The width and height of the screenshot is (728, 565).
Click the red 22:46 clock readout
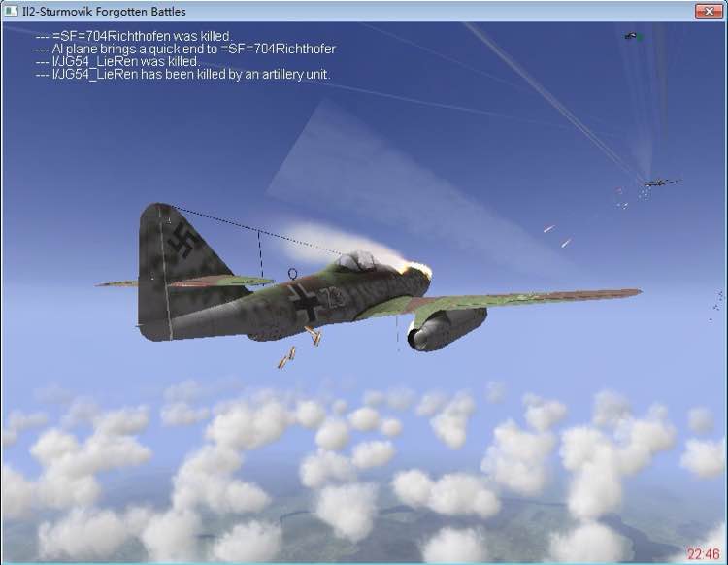[x=704, y=554]
